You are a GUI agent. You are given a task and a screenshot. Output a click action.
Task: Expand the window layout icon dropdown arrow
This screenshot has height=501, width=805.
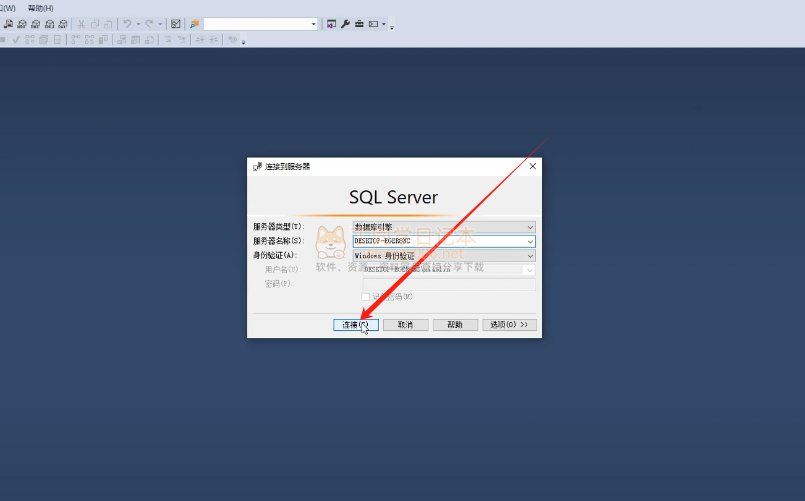(x=384, y=24)
